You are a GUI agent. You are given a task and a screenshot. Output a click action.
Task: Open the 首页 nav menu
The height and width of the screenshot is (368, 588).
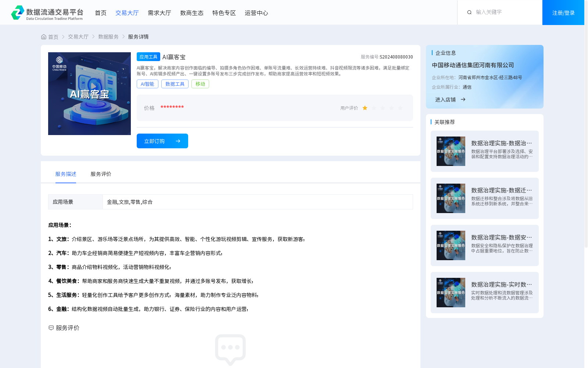[101, 13]
